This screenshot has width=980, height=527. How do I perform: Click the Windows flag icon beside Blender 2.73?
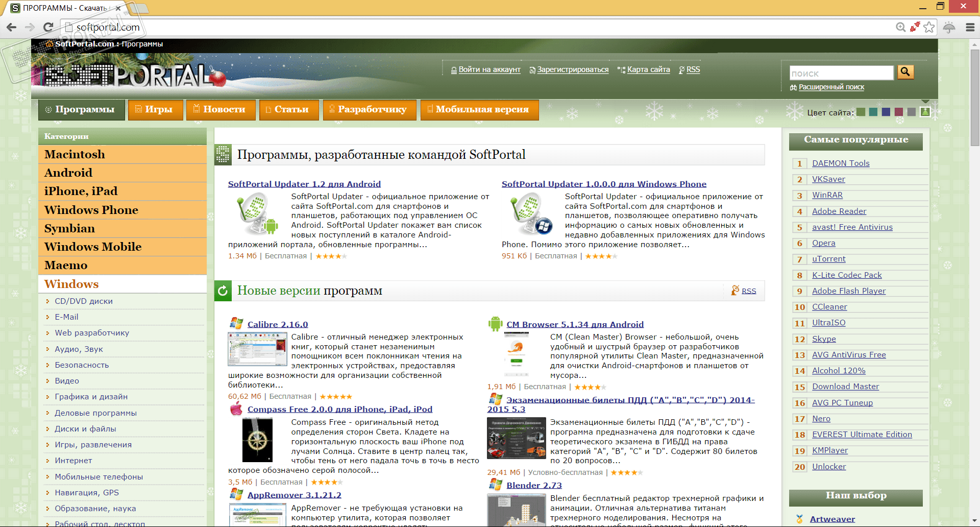(x=495, y=484)
